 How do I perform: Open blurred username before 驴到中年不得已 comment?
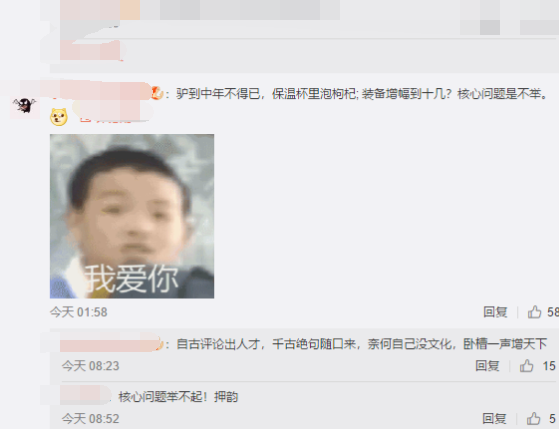(x=102, y=90)
